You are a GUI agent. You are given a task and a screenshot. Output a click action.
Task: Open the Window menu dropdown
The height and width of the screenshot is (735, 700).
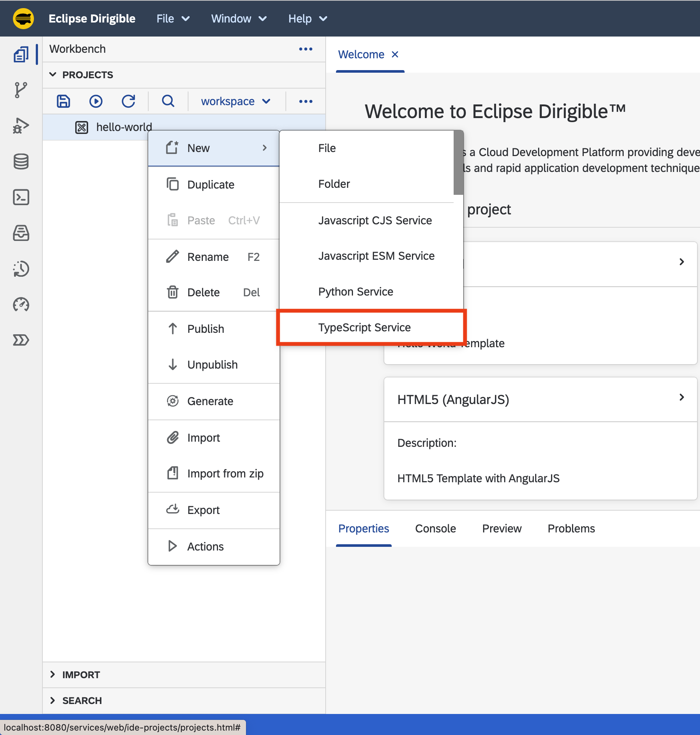(239, 18)
